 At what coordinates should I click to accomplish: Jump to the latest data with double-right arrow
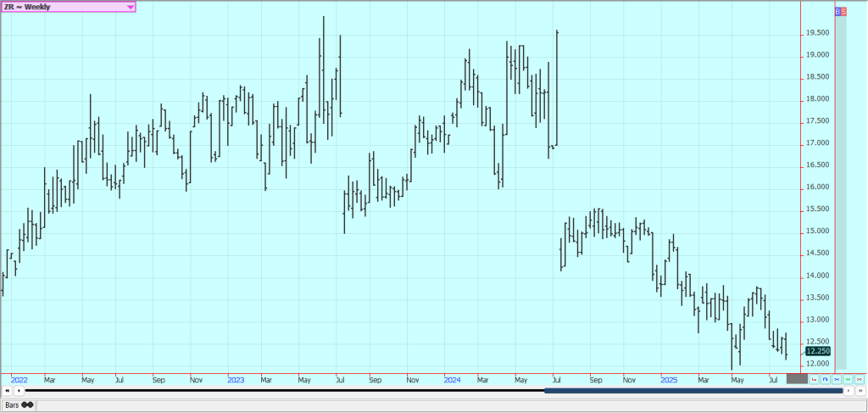tap(860, 391)
